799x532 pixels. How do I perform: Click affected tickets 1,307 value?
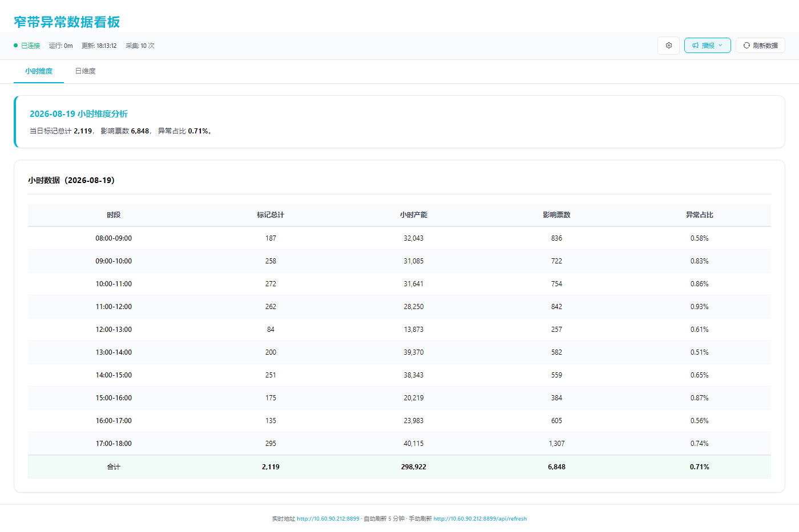(x=556, y=444)
